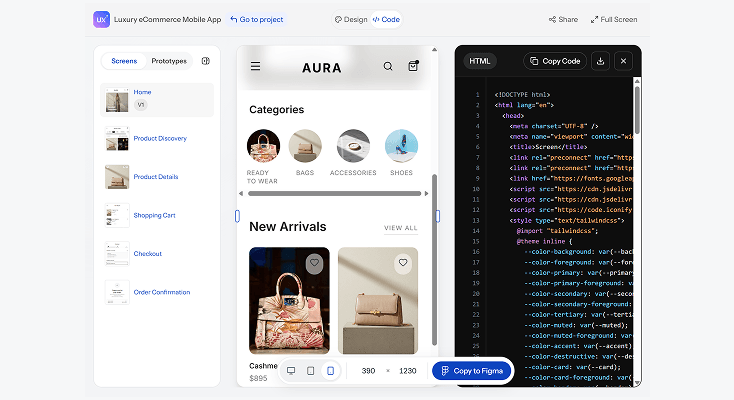
Task: Click right arrow of categories scrollbar
Action: pos(426,193)
